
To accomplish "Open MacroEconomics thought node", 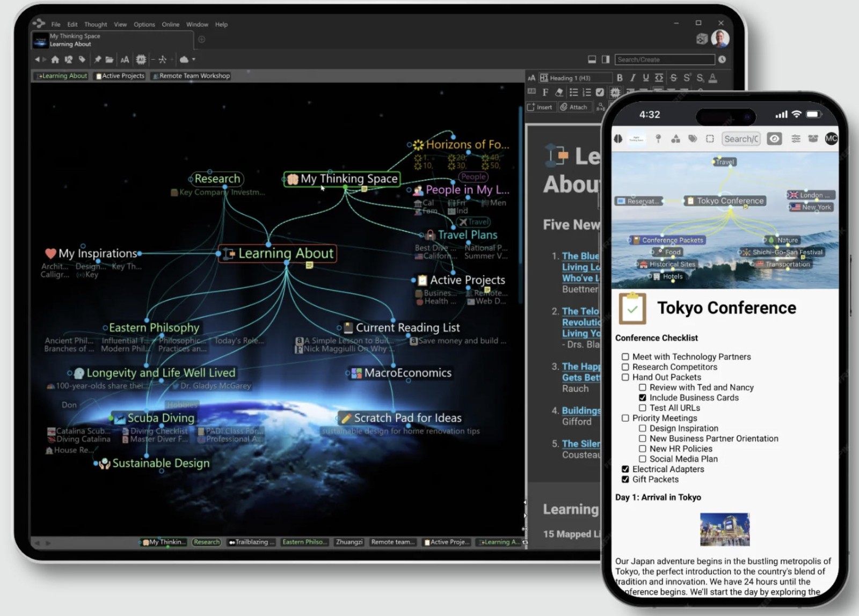I will (402, 373).
